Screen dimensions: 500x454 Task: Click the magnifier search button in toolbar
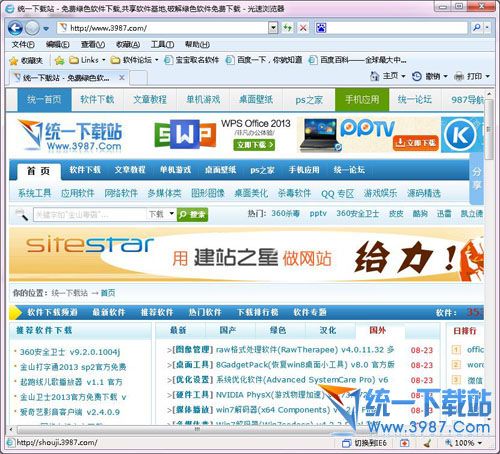pos(477,28)
